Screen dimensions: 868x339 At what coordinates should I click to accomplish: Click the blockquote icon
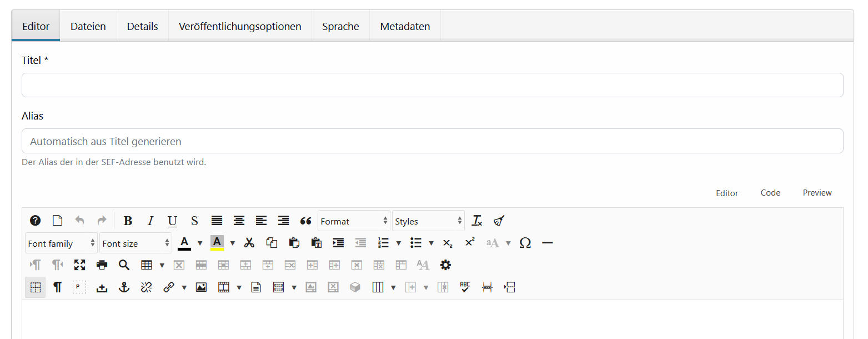pyautogui.click(x=305, y=221)
